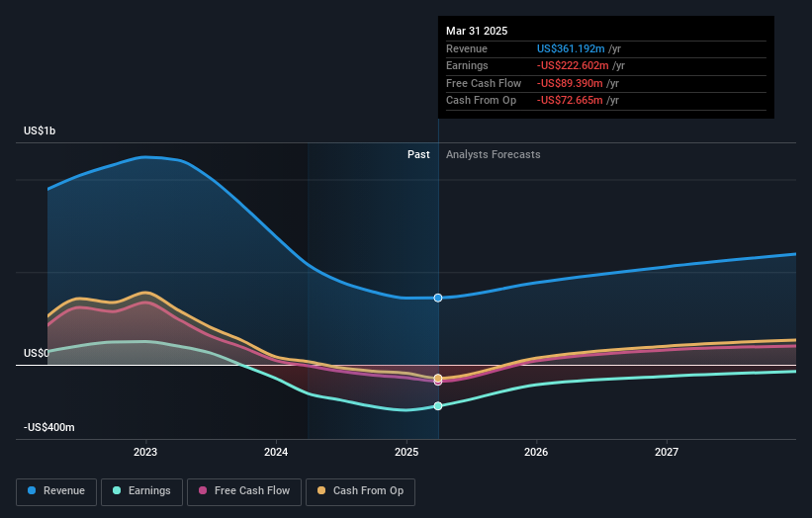
Task: Click the US$1b y-axis label
Action: click(x=40, y=130)
